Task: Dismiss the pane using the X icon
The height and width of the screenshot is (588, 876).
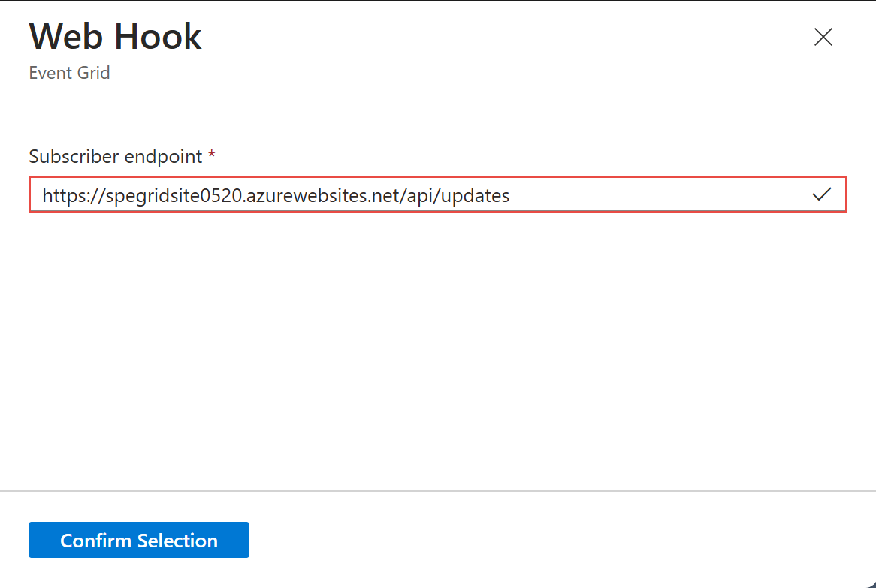Action: point(823,37)
